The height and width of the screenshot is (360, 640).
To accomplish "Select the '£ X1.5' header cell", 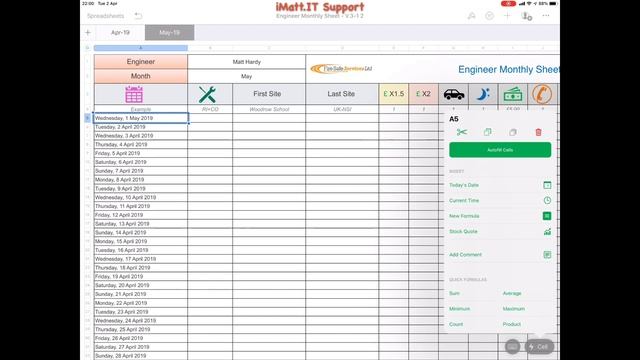I will (x=393, y=94).
